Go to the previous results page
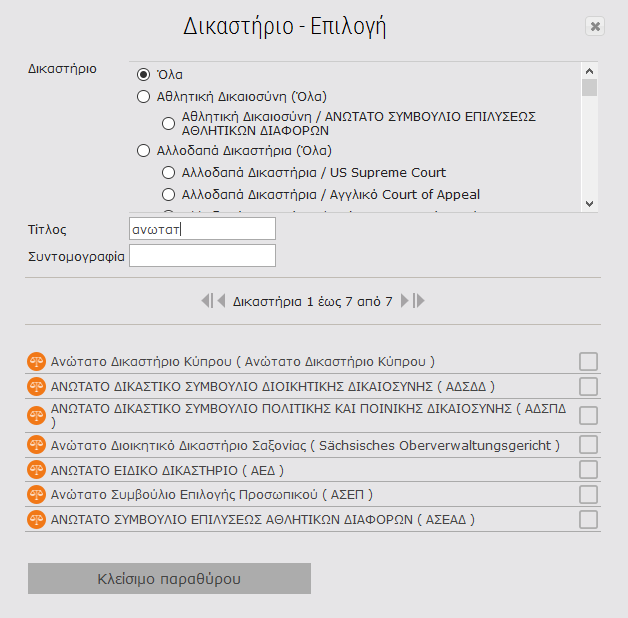628x618 pixels. click(221, 300)
